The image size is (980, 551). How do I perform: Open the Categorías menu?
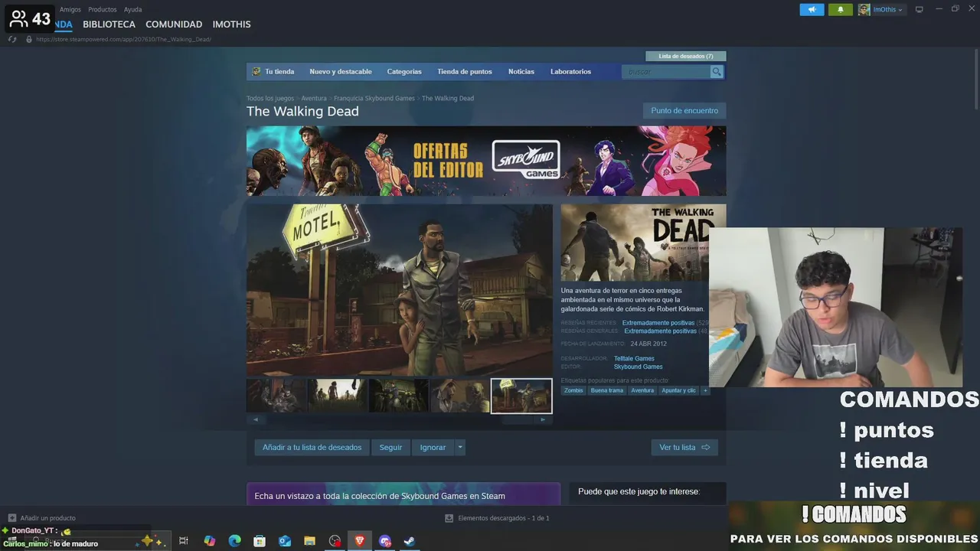pyautogui.click(x=404, y=71)
